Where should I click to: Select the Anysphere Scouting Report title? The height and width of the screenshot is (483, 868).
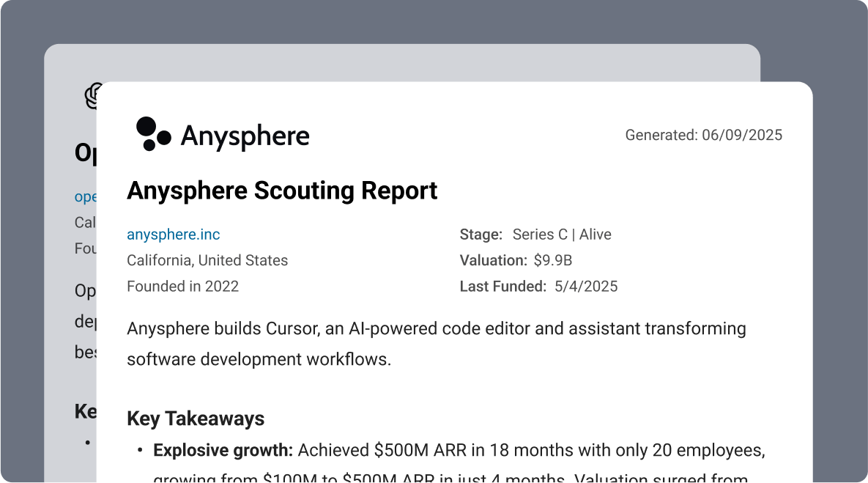pos(282,191)
